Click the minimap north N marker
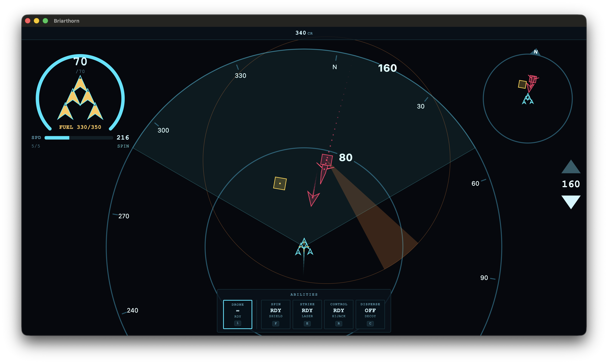The image size is (608, 364). [536, 52]
